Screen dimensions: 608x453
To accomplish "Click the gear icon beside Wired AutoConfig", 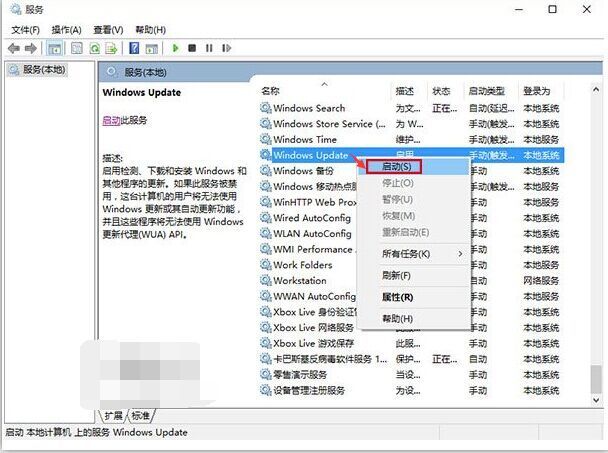I will (266, 218).
